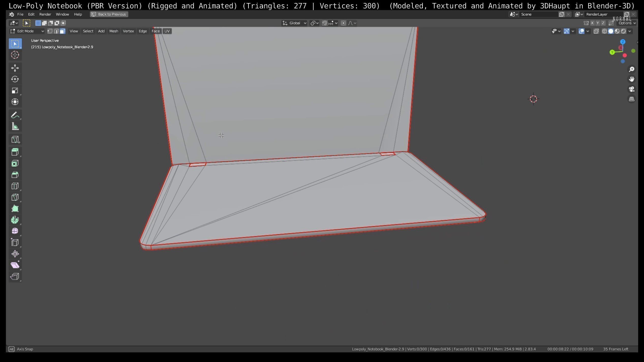
Task: Open the Global orientation dropdown
Action: (294, 23)
